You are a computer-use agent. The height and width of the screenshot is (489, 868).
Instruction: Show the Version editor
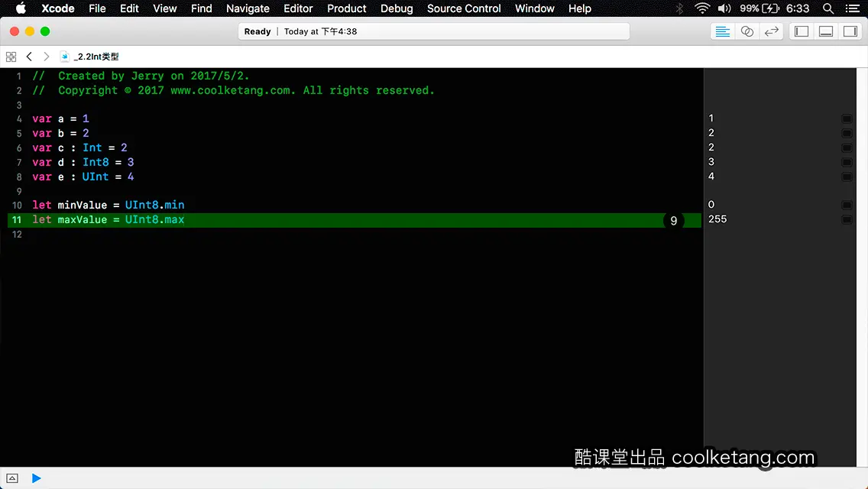pyautogui.click(x=771, y=31)
